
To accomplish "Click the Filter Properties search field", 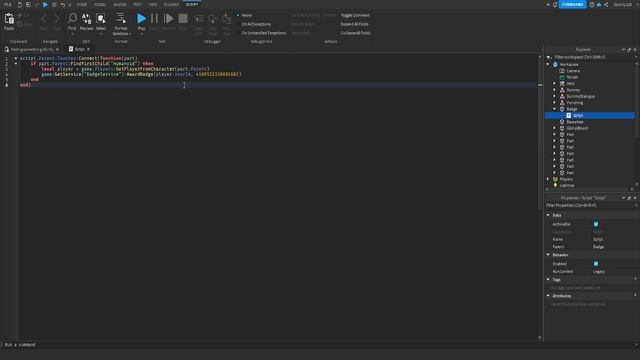I will pos(590,205).
